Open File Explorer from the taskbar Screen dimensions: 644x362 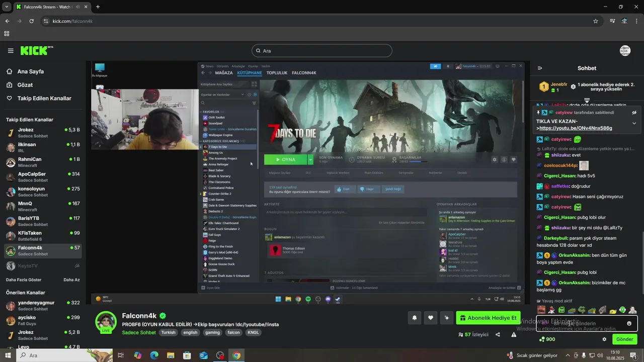pyautogui.click(x=171, y=355)
